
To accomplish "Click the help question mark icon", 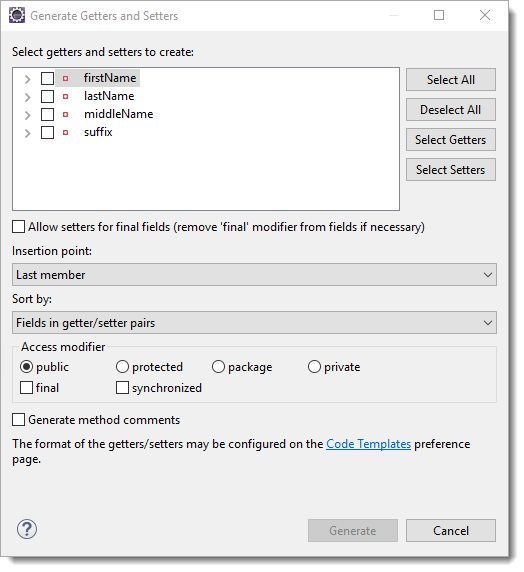I will tap(27, 529).
